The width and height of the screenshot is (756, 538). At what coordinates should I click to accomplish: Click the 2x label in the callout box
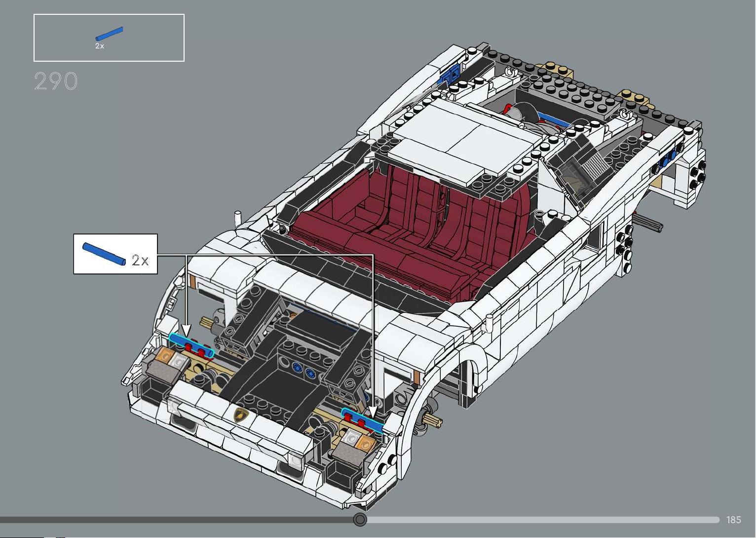[140, 260]
